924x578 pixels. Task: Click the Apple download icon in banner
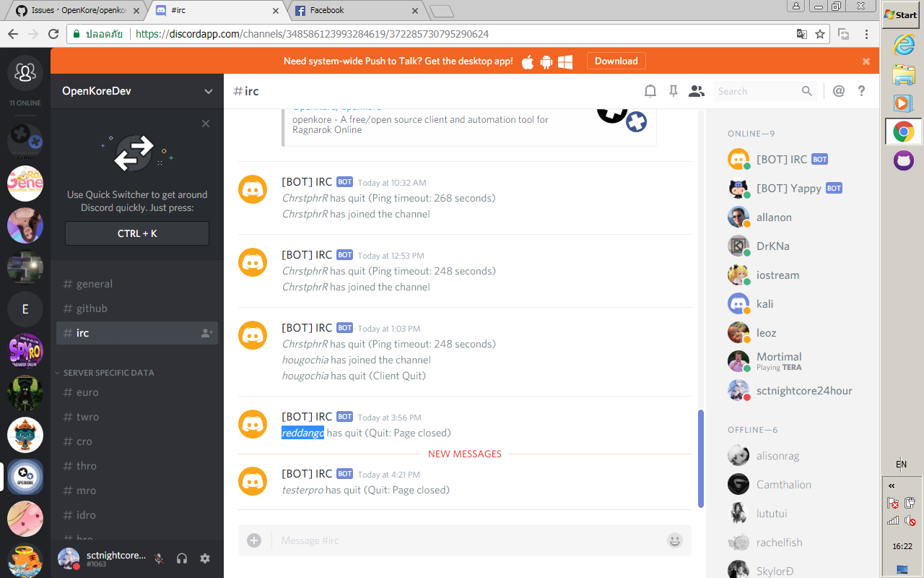(528, 61)
